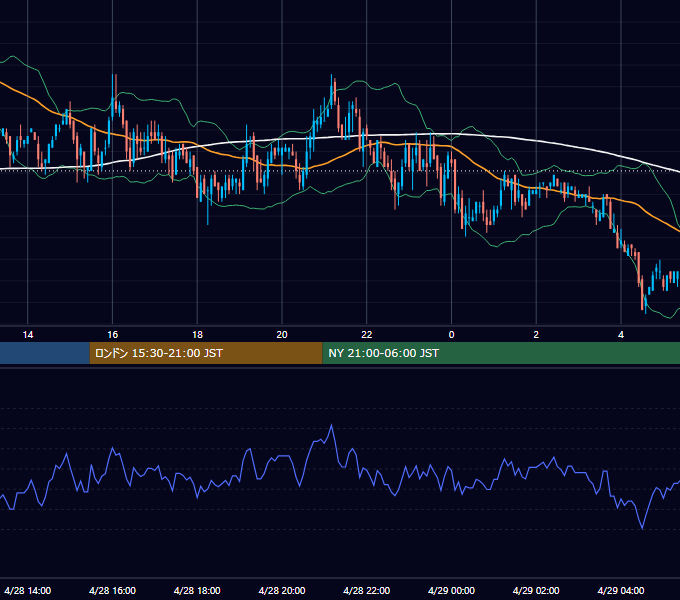Click the oscillator peak near 21:00
Viewport: 680px width, 600px height.
(x=332, y=425)
